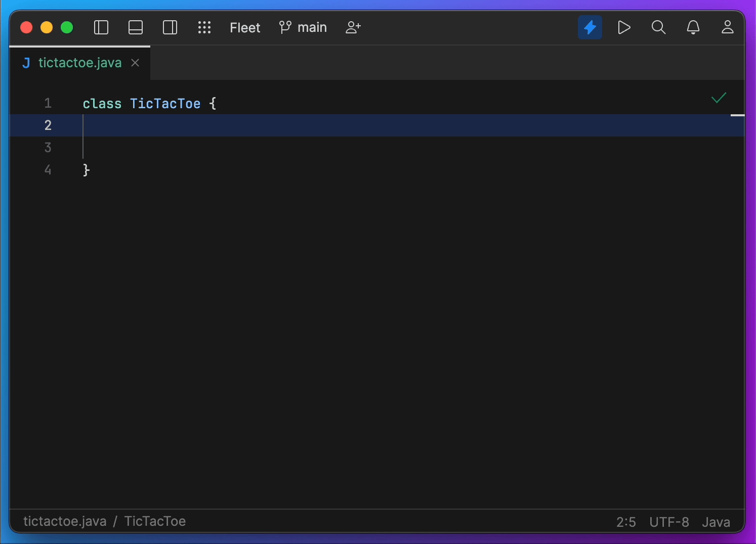Open the tools grid menu

[204, 27]
